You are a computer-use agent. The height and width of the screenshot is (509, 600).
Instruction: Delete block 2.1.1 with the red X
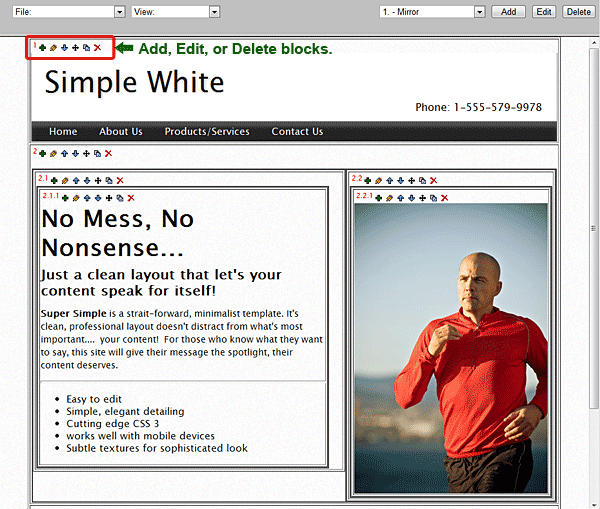[x=131, y=198]
